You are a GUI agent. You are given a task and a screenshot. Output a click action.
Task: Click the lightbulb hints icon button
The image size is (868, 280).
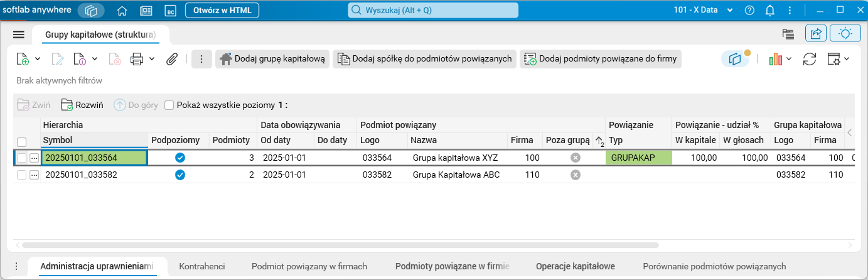(x=845, y=34)
